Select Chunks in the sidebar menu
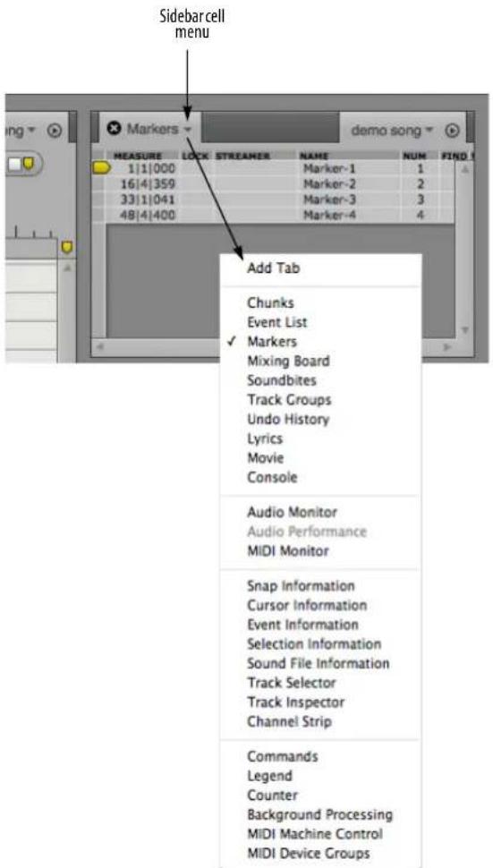 pyautogui.click(x=270, y=302)
